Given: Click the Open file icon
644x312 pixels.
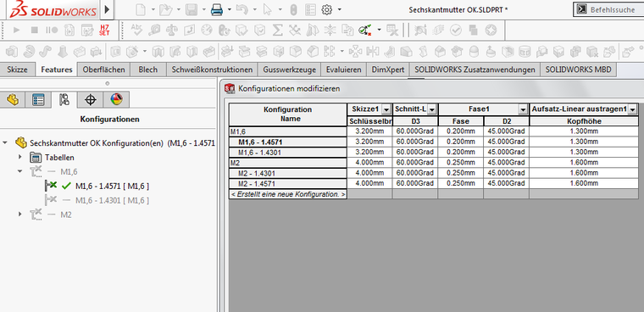Looking at the screenshot, I should coord(165,9).
